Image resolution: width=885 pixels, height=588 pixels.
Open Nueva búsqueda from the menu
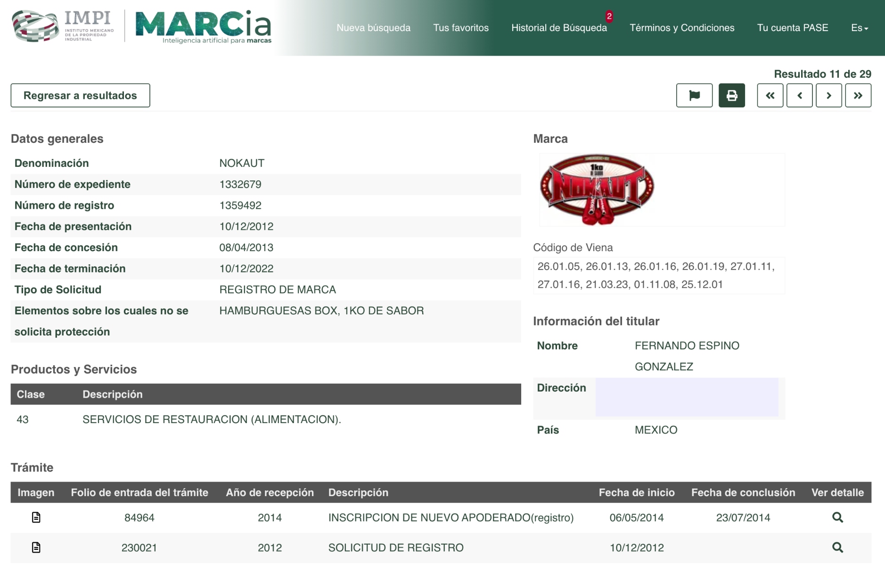(373, 28)
